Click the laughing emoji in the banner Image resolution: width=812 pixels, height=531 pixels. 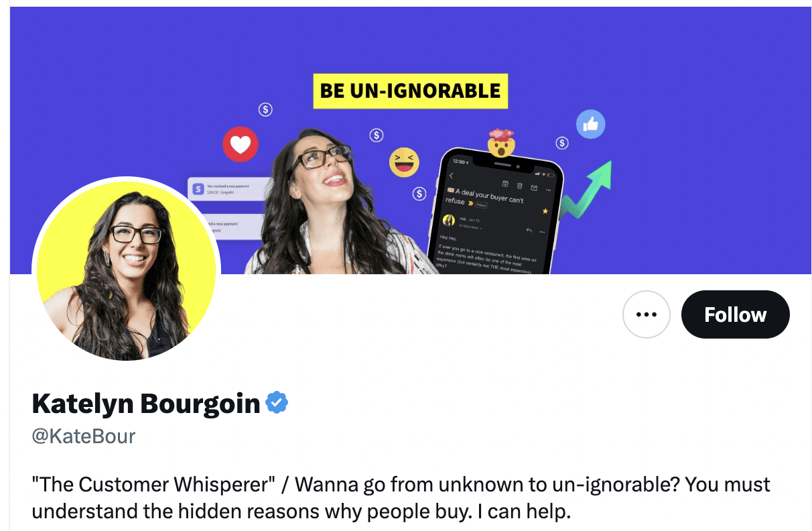pos(404,162)
